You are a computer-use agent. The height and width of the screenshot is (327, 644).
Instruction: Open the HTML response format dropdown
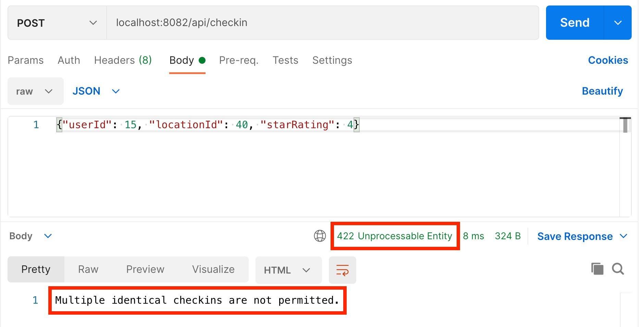click(x=288, y=270)
